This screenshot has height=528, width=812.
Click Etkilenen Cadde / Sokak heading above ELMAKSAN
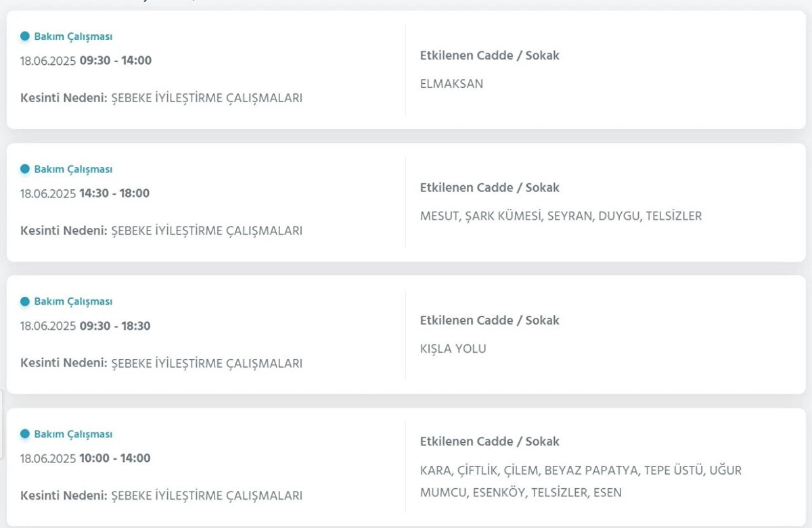pos(489,55)
